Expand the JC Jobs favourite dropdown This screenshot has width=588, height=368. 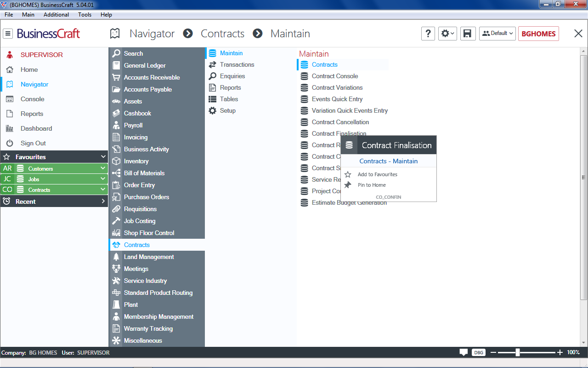point(103,179)
